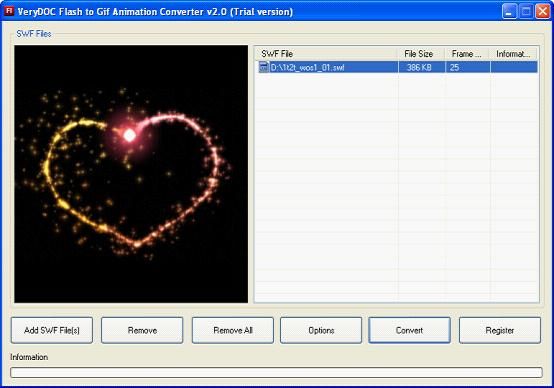Click the Remove All button
The height and width of the screenshot is (388, 554).
coord(233,330)
